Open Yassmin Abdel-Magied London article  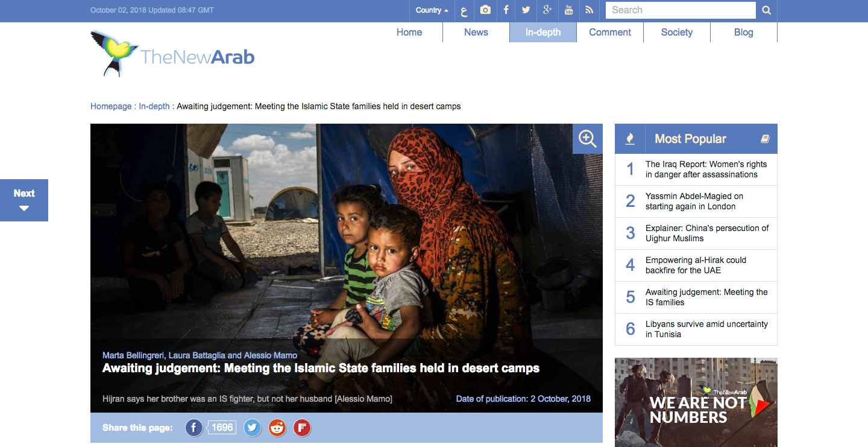coord(694,201)
